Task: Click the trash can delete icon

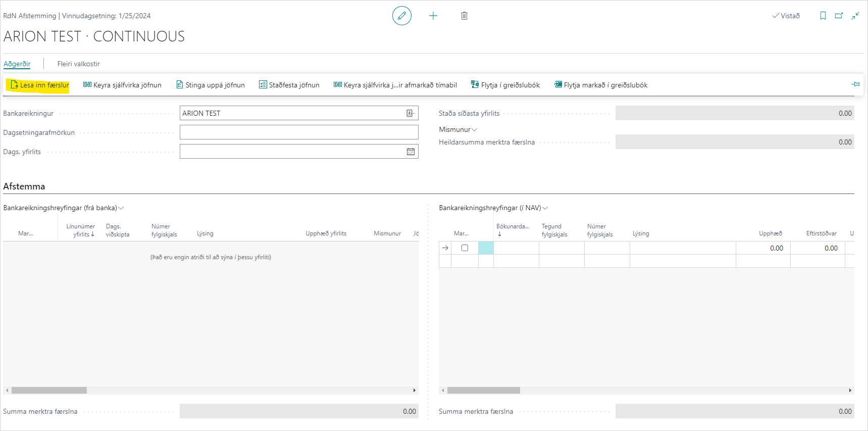Action: (464, 16)
